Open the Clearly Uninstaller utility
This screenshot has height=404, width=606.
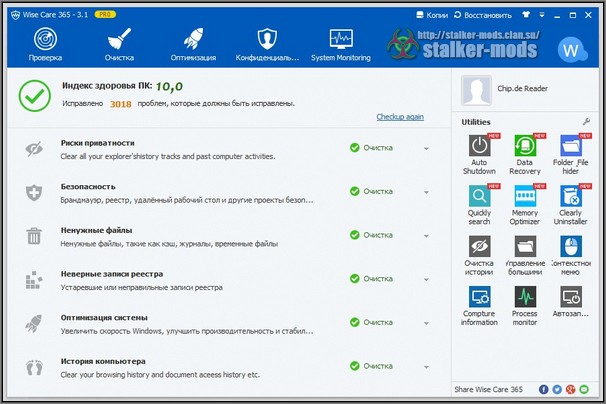click(571, 205)
